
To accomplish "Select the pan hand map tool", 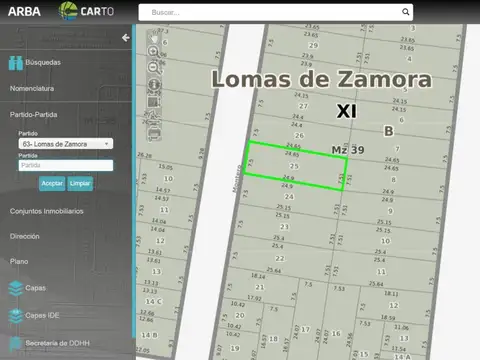I will click(x=154, y=37).
